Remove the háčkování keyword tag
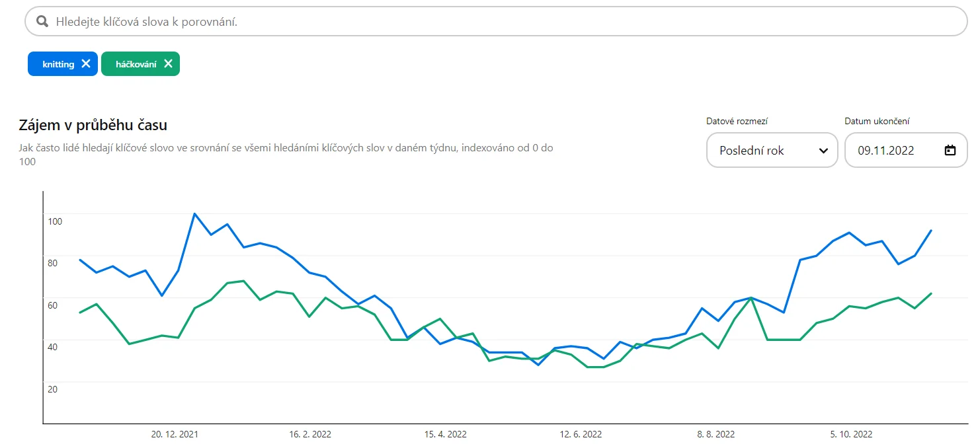Image resolution: width=980 pixels, height=448 pixels. tap(168, 64)
